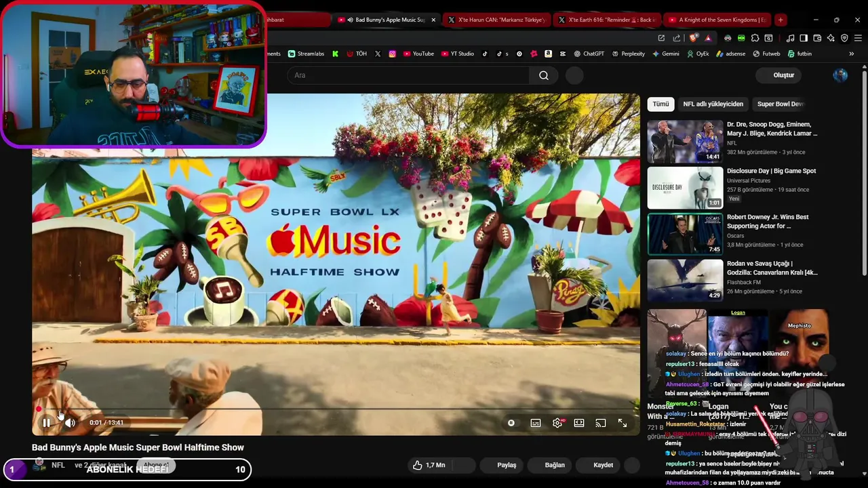Open the futbin bookmark
The image size is (868, 488).
(x=799, y=54)
